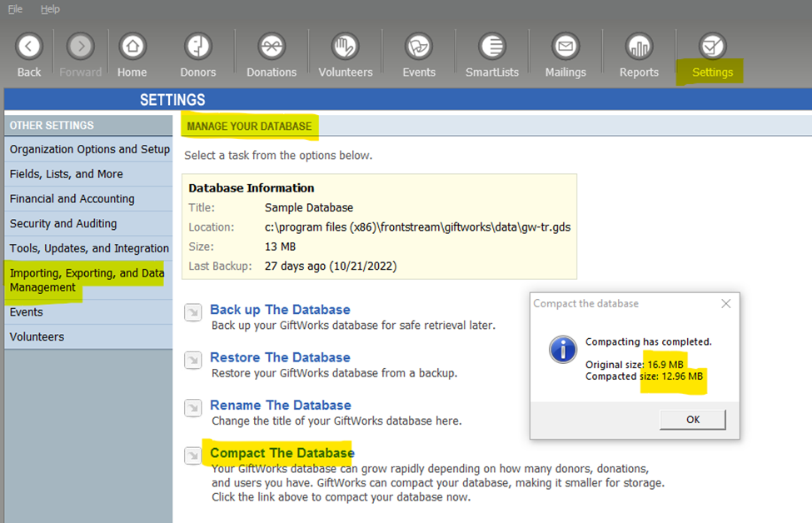Click the Compacting has completed message
The image size is (812, 523).
click(x=649, y=341)
